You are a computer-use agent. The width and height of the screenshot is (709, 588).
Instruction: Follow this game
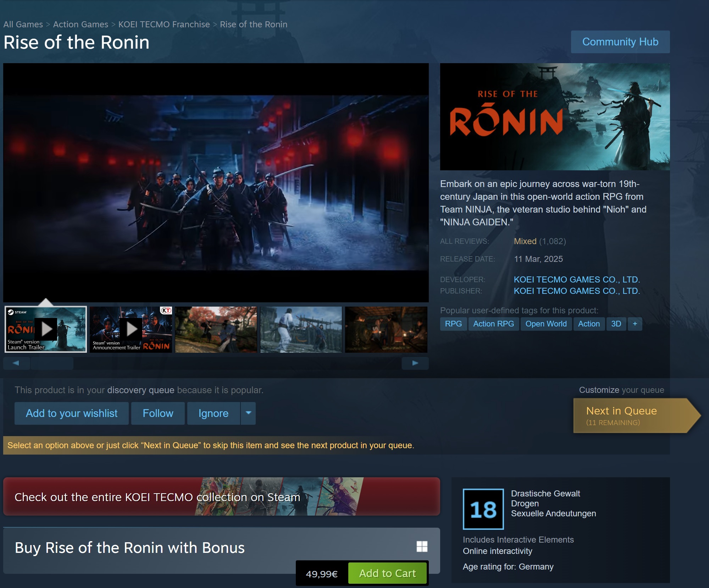(158, 413)
